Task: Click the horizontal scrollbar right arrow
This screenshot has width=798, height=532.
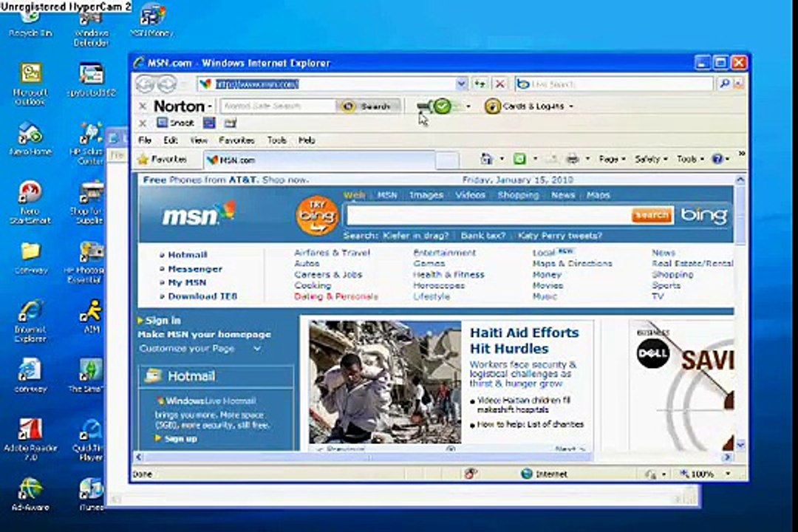Action: (x=727, y=457)
